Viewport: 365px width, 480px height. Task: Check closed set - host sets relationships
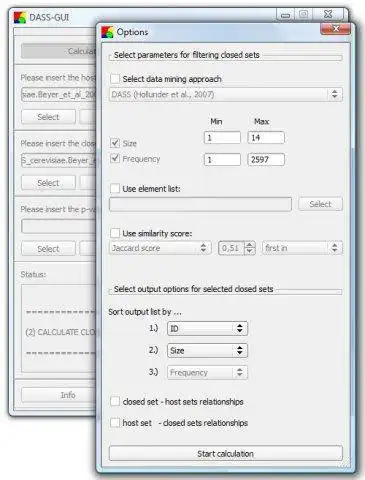115,401
